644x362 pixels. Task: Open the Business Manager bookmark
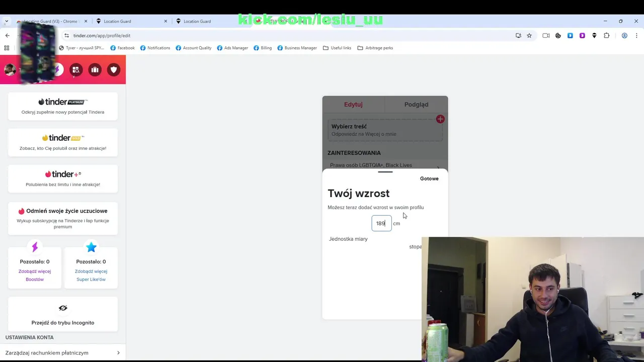coord(297,48)
